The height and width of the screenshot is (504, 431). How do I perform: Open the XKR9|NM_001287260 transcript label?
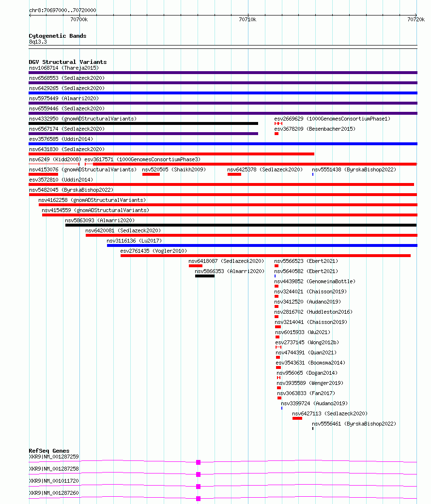point(54,493)
